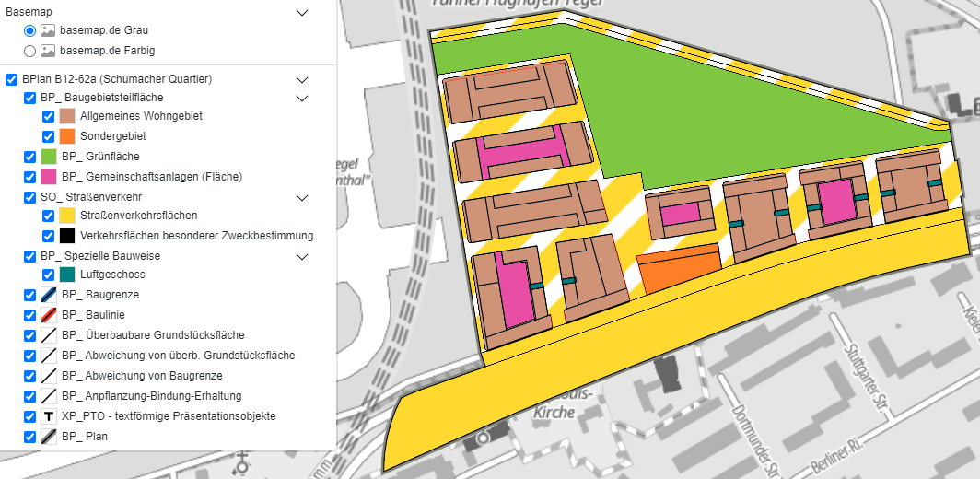
Task: Click the pink Gemeinschaftsanlagen legend icon
Action: pos(49,177)
